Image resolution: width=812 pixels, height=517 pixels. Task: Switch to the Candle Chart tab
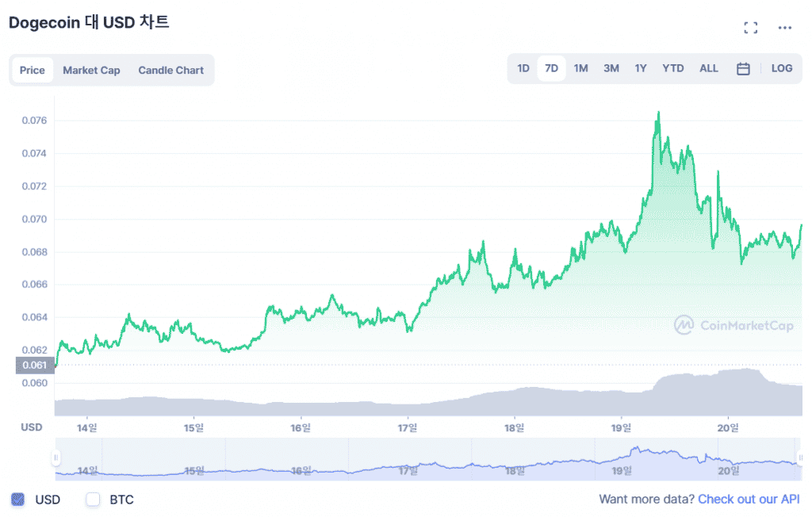pyautogui.click(x=171, y=70)
